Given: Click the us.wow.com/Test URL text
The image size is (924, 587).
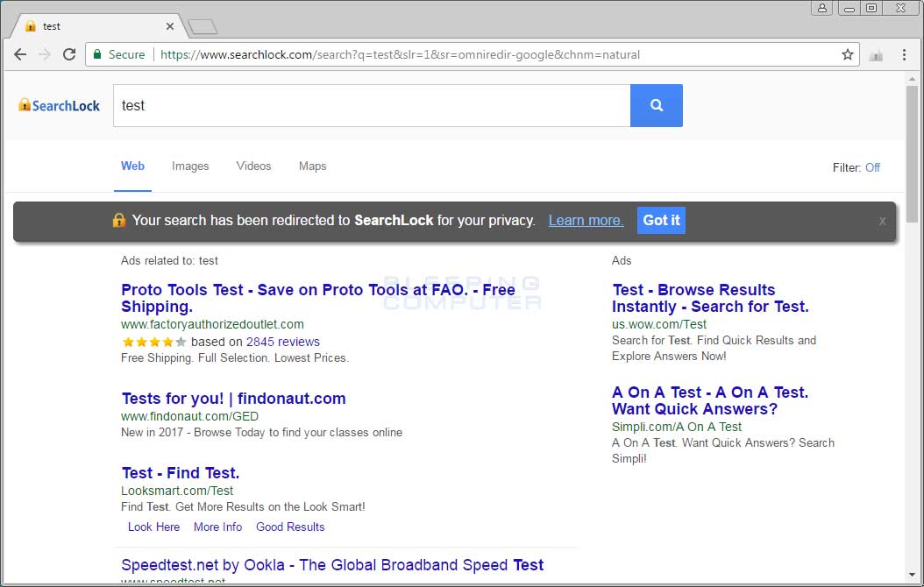Looking at the screenshot, I should pos(659,324).
